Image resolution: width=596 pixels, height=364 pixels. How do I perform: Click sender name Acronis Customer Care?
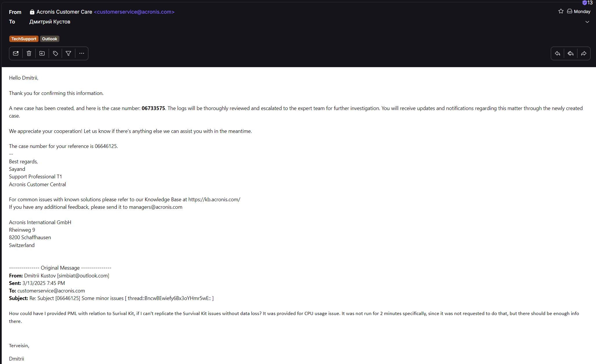pos(64,12)
